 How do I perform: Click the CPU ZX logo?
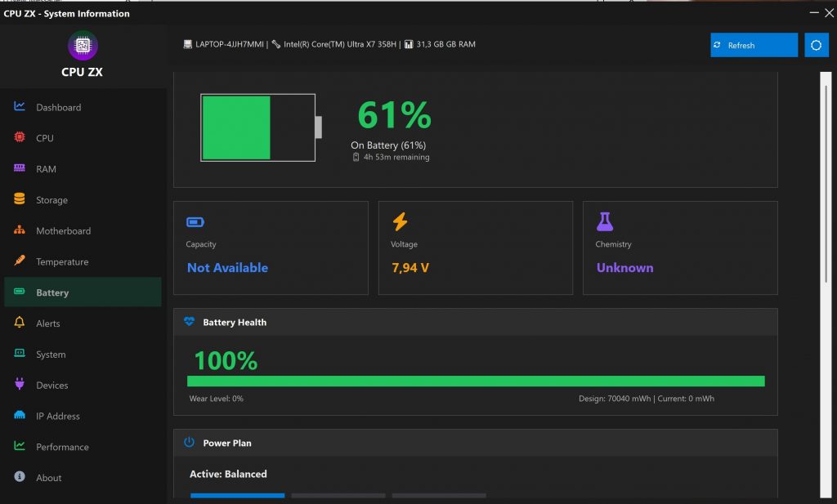point(82,46)
